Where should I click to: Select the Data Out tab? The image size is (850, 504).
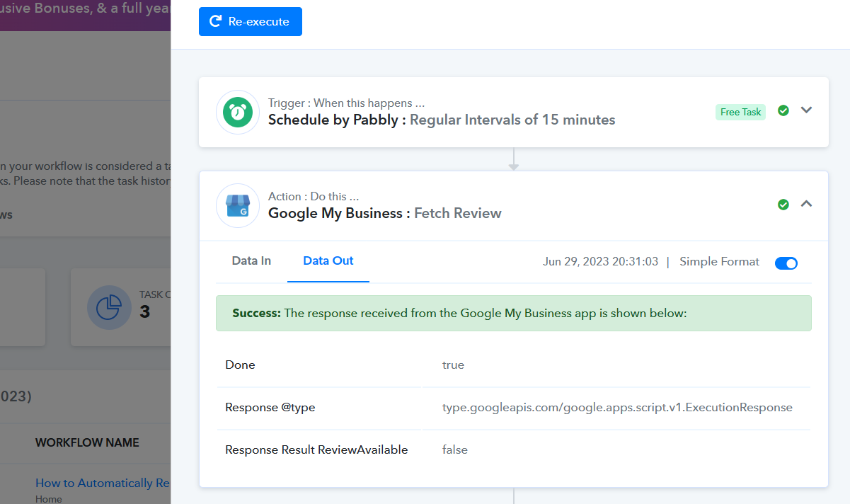click(328, 261)
